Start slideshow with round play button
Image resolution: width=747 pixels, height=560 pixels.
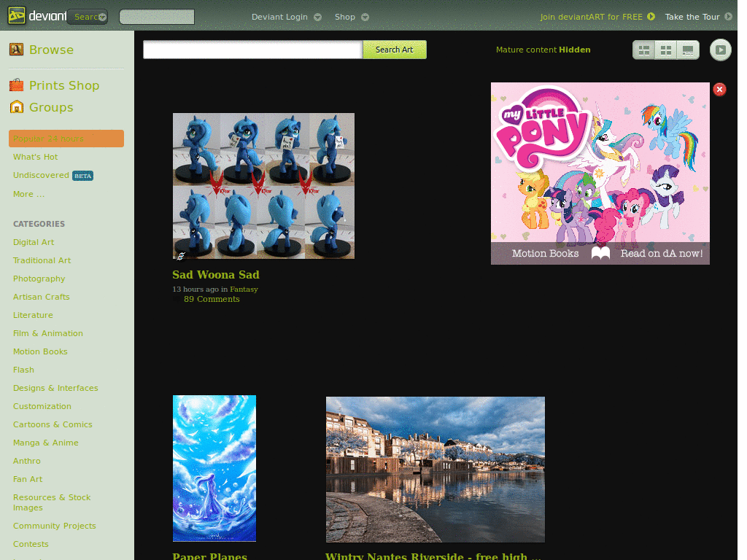coord(720,50)
